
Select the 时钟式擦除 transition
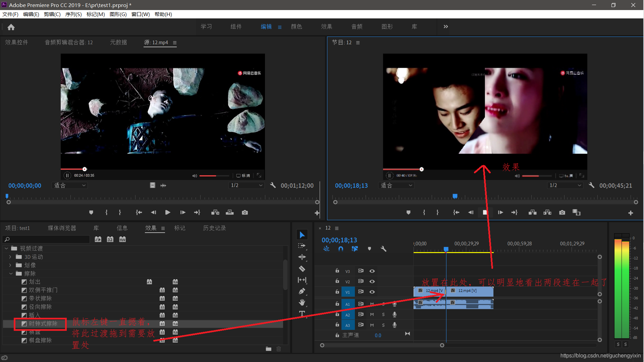pyautogui.click(x=43, y=323)
